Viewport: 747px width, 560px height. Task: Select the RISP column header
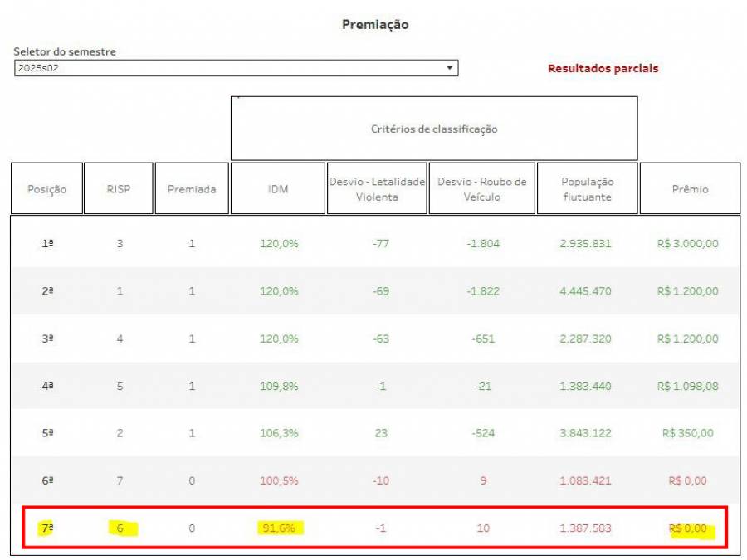pyautogui.click(x=119, y=189)
